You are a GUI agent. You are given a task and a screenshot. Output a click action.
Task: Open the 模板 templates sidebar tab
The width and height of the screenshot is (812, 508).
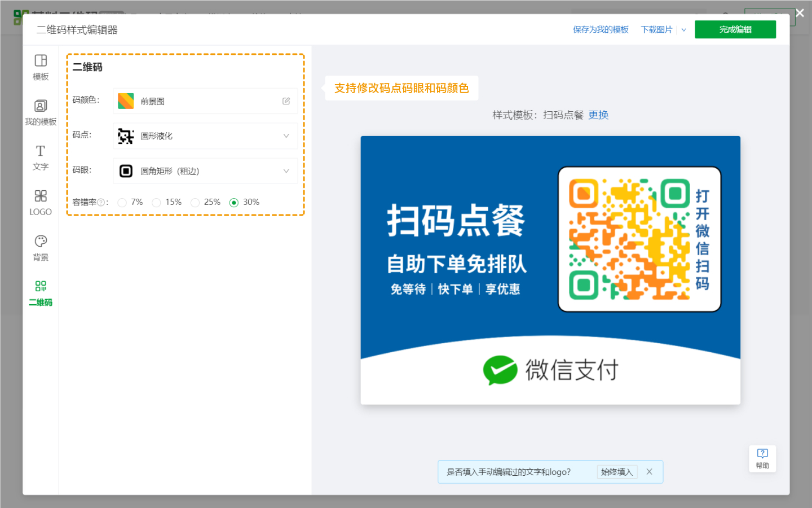(41, 68)
